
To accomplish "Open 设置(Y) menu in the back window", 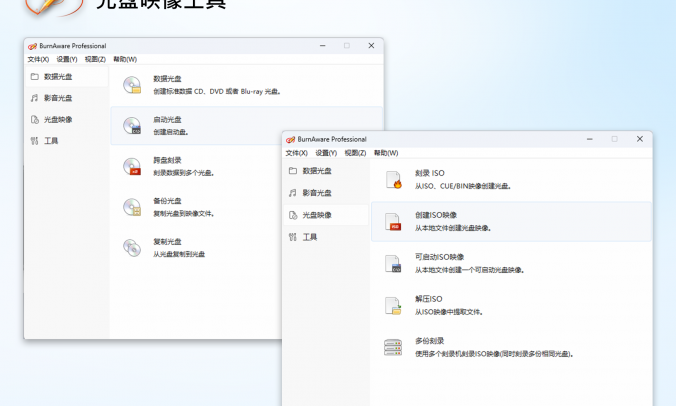I will [x=67, y=59].
